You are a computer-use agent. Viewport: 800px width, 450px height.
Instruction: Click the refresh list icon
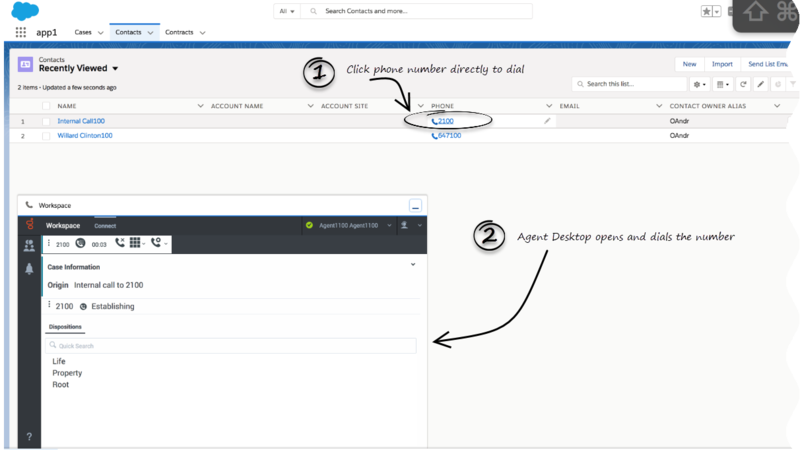click(x=743, y=85)
